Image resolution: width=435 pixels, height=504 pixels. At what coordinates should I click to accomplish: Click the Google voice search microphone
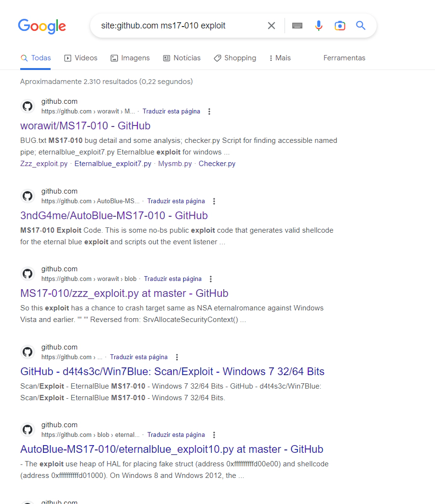click(x=318, y=26)
